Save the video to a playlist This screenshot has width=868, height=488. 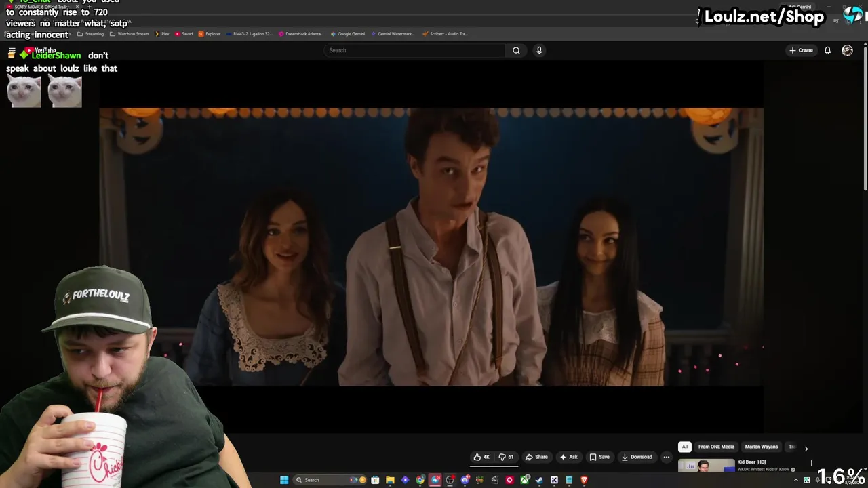(599, 457)
